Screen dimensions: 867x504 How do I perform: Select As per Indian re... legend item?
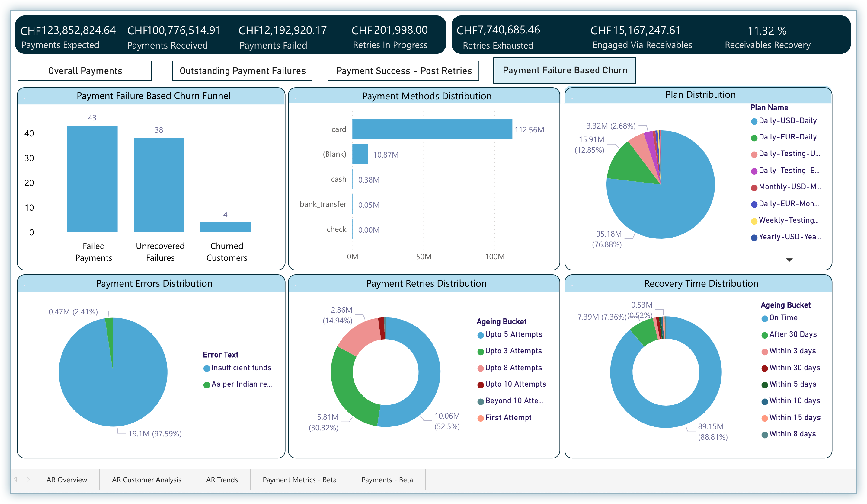pyautogui.click(x=237, y=384)
